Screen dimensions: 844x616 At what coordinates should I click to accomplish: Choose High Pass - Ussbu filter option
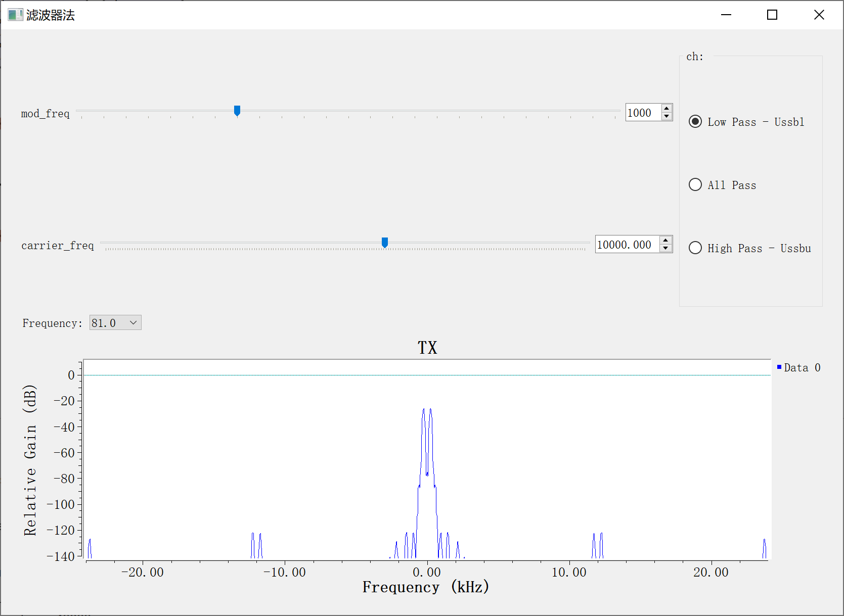pos(695,248)
